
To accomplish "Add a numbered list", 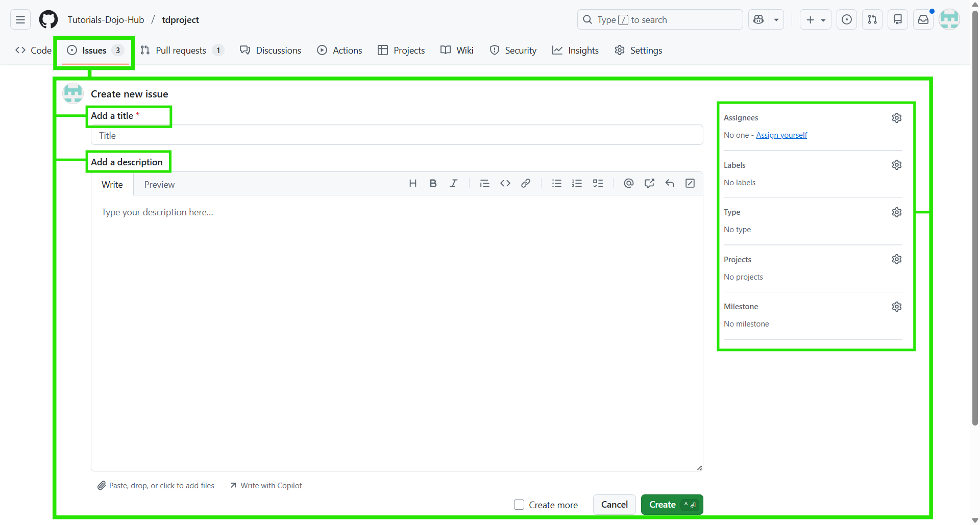I will 577,183.
